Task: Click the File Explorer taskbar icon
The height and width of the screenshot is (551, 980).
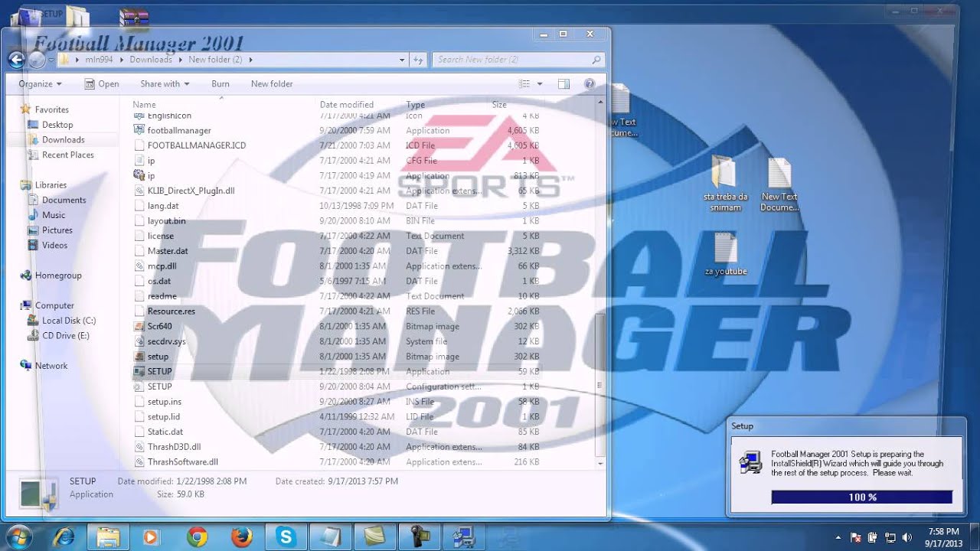Action: tap(108, 537)
